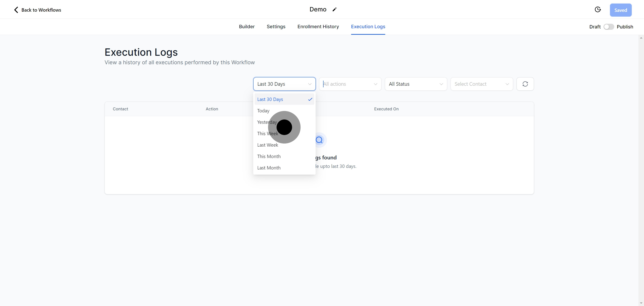Image resolution: width=644 pixels, height=306 pixels.
Task: Expand the All actions dropdown
Action: (x=350, y=84)
